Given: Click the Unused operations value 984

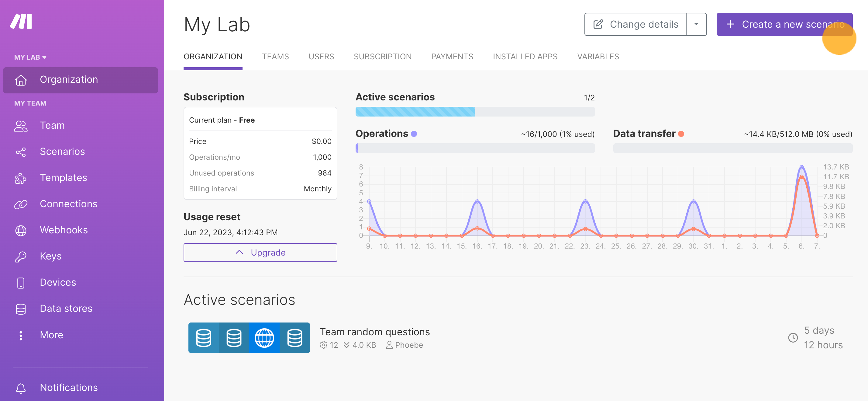Looking at the screenshot, I should (x=325, y=173).
